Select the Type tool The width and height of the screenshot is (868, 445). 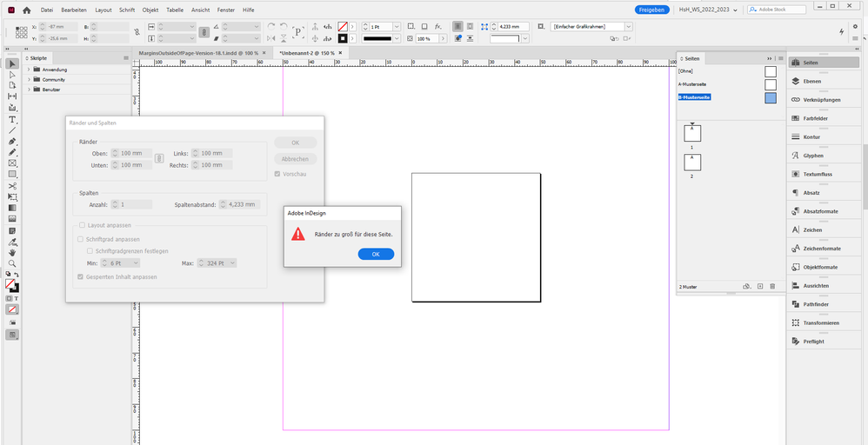click(x=12, y=120)
